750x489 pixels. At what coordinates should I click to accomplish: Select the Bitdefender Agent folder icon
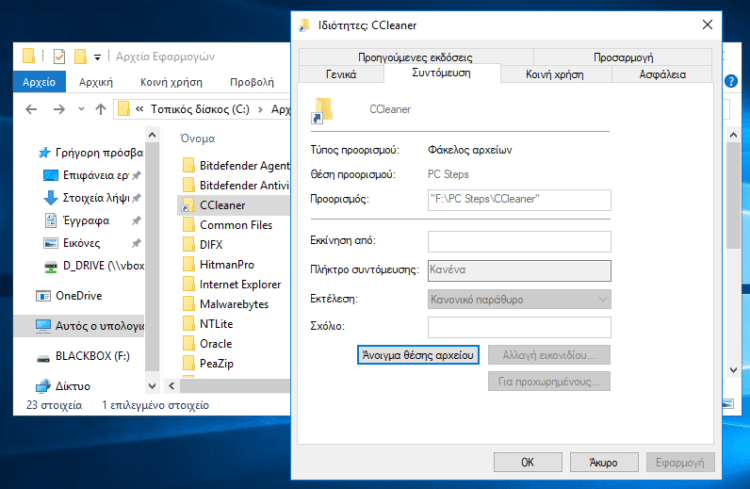[189, 166]
